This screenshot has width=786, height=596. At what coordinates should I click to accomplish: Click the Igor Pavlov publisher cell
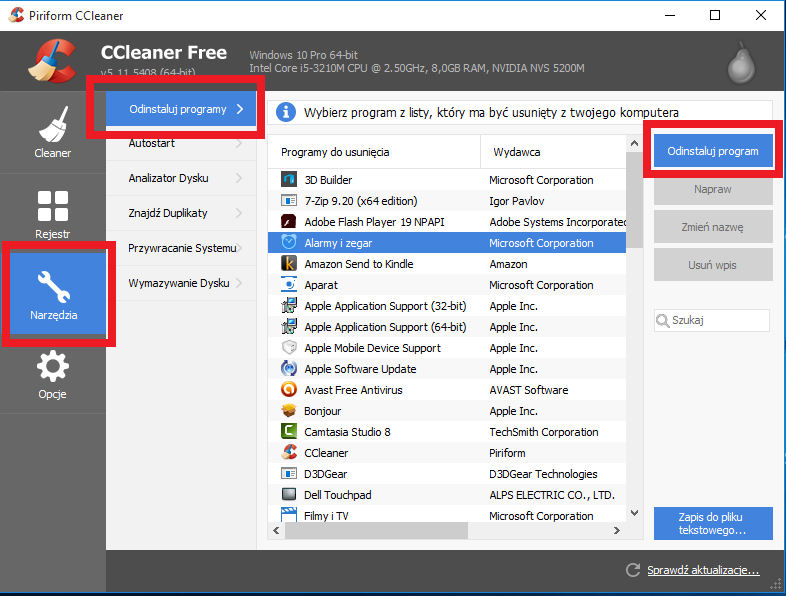516,201
